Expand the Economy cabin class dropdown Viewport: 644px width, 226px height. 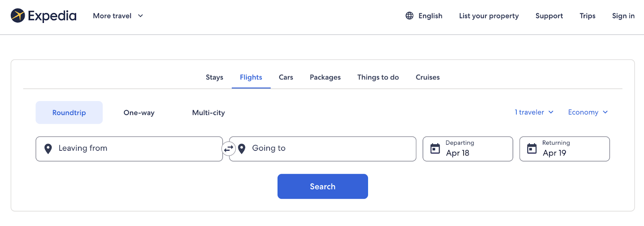pyautogui.click(x=588, y=112)
